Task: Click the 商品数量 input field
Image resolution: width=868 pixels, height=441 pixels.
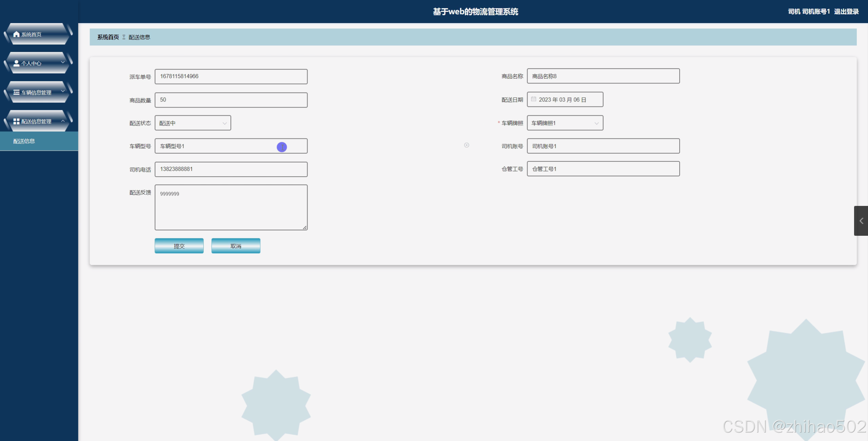Action: 231,100
